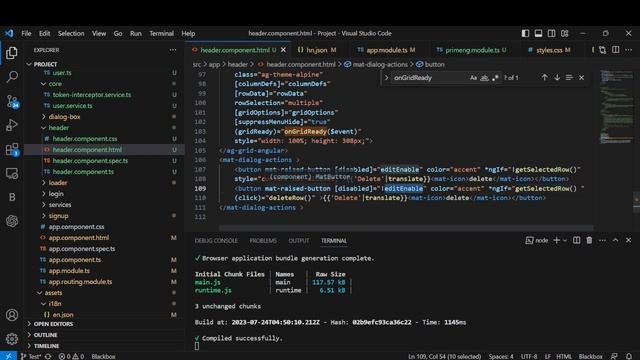This screenshot has height=360, width=640.
Task: Open the Selection menu
Action: click(71, 33)
